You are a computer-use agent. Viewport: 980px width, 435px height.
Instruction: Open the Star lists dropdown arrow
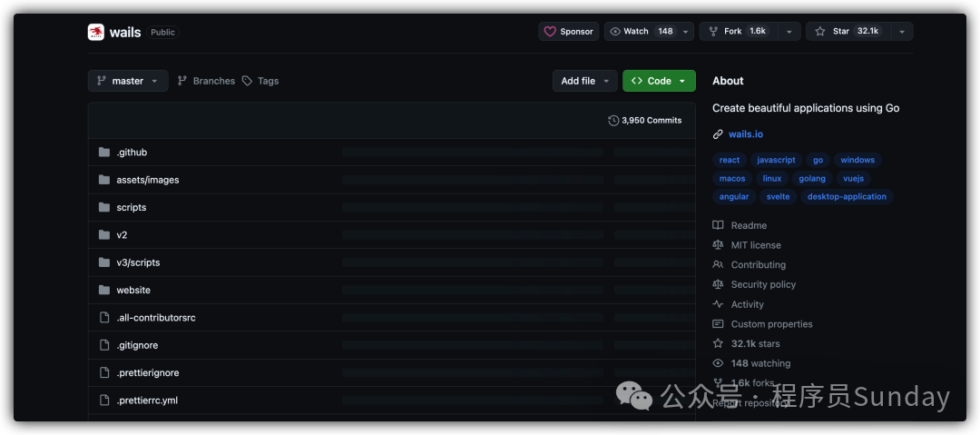pyautogui.click(x=901, y=32)
